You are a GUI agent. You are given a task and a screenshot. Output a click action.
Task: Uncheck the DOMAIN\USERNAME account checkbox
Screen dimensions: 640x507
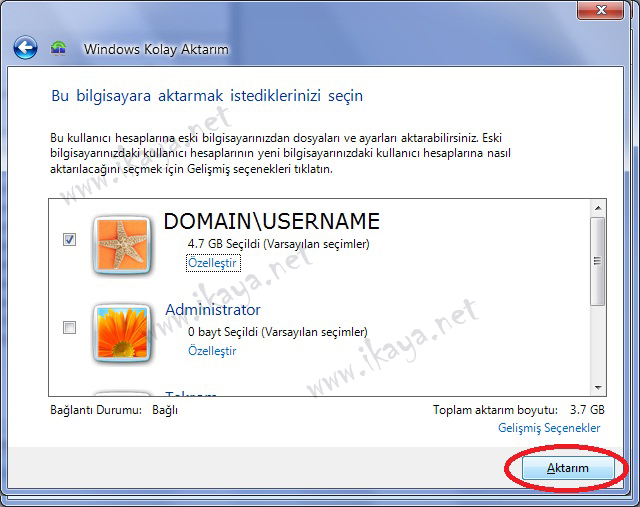click(x=69, y=239)
